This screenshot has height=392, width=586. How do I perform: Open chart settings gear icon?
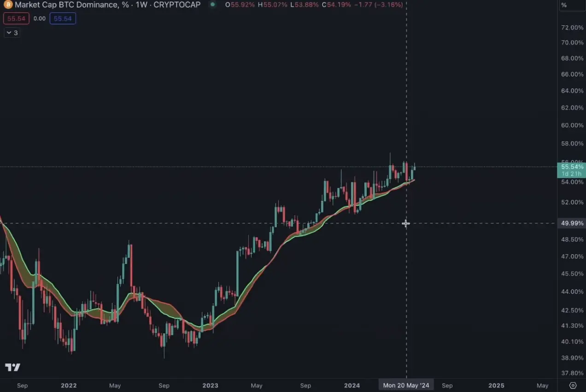573,386
